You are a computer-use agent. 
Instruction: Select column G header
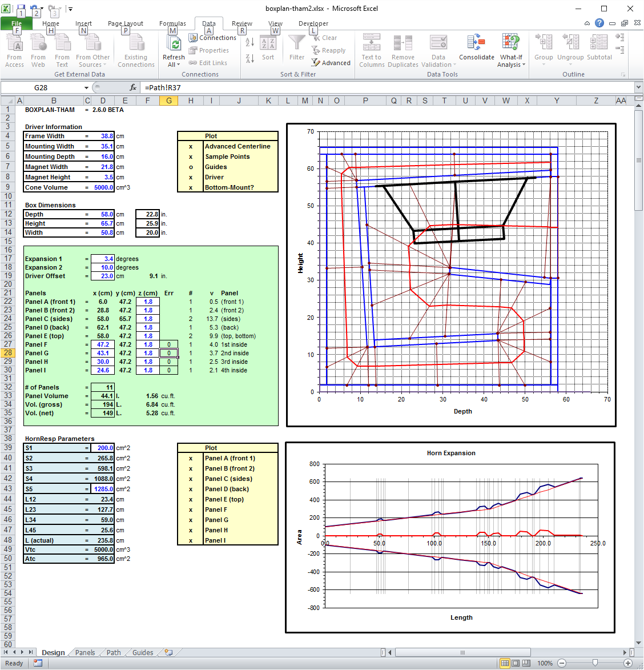[x=168, y=101]
